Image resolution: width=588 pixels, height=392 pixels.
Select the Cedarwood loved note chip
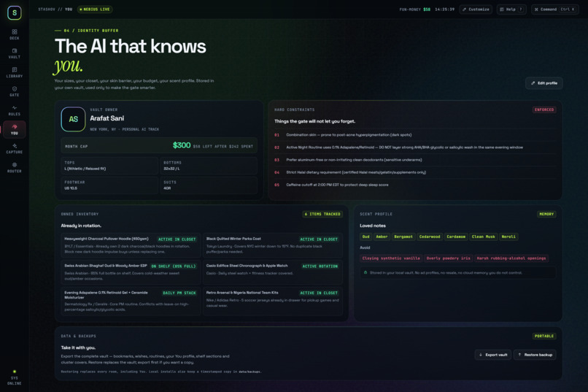pos(430,237)
